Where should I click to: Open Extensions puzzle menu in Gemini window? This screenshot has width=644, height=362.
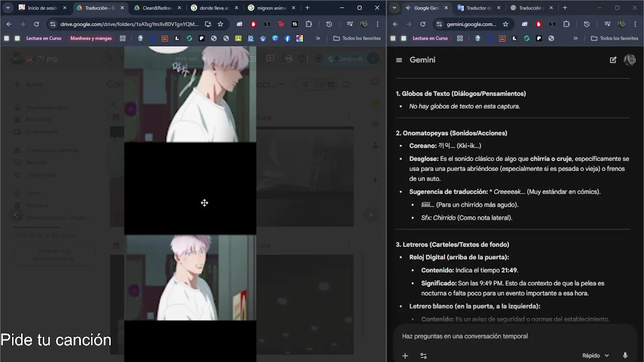566,24
